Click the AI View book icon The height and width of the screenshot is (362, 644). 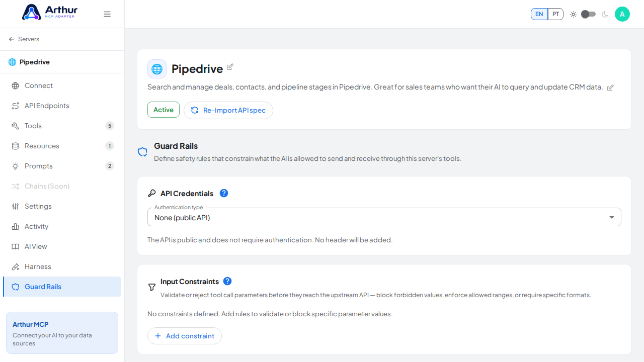16,247
